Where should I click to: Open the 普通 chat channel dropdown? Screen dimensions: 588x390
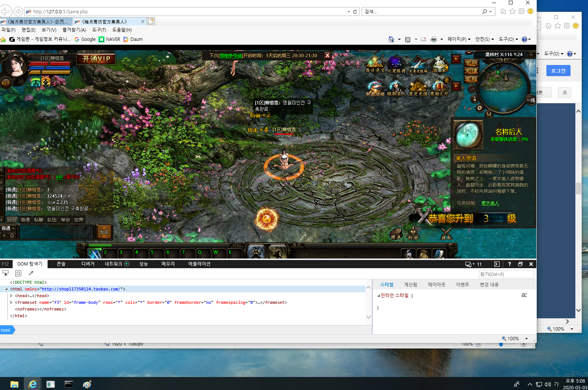tap(8, 228)
